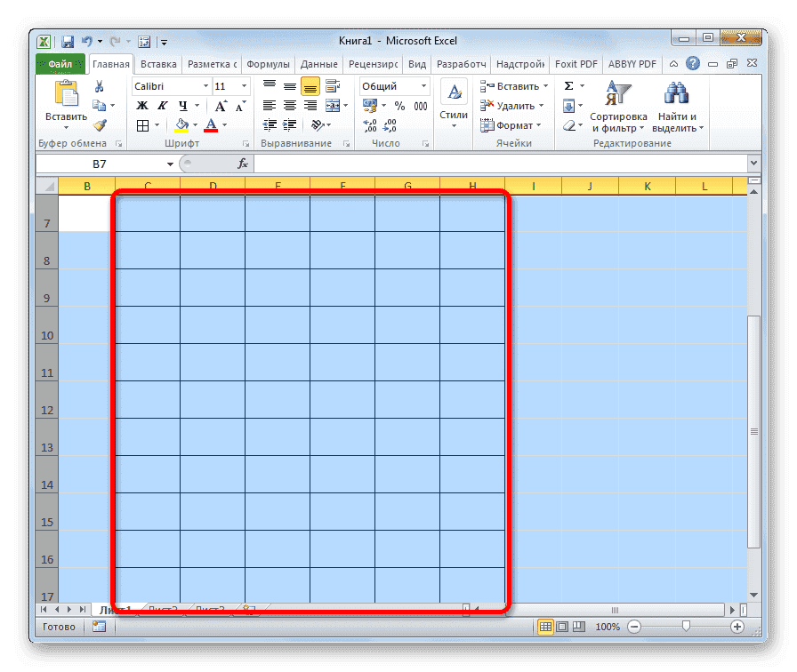This screenshot has height=672, width=797.
Task: Select the italic К formatting icon
Action: 163,105
